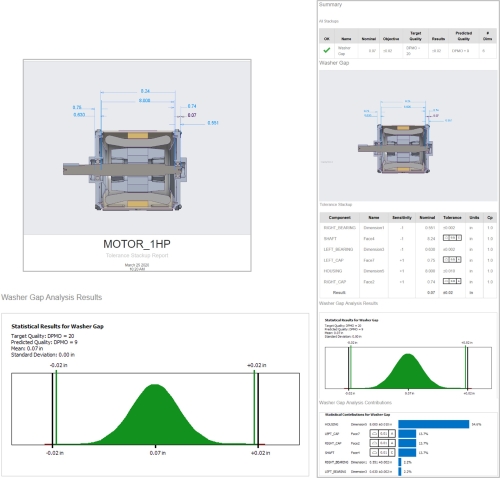Click the RIGHT_CAP tolerance frame in contributions chart
500x478 pixels.
(382, 443)
